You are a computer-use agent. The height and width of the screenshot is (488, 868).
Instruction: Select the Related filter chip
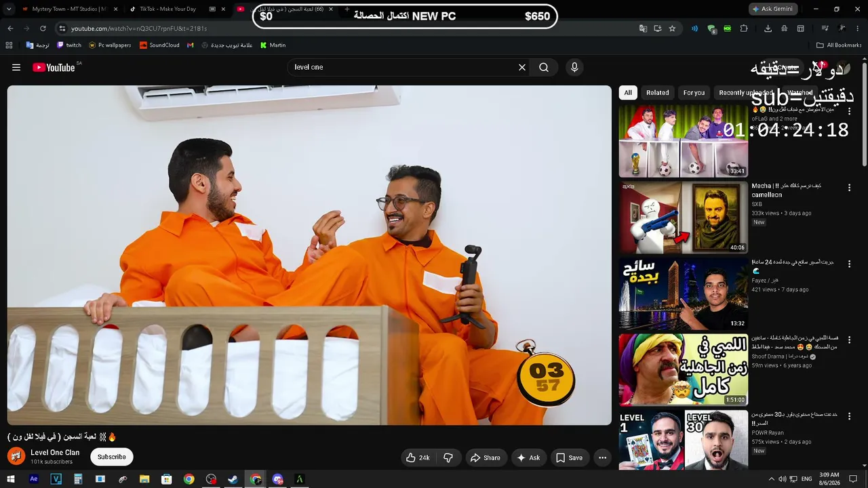click(657, 93)
